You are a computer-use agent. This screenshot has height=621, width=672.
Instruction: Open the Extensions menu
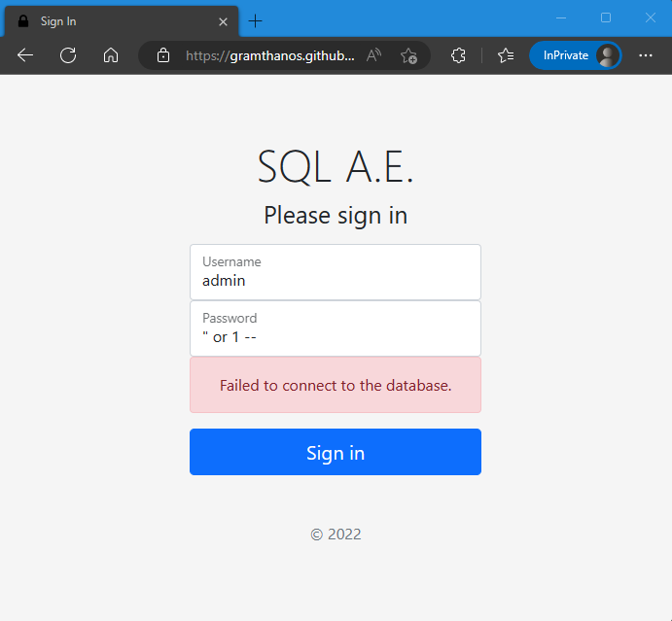[459, 55]
